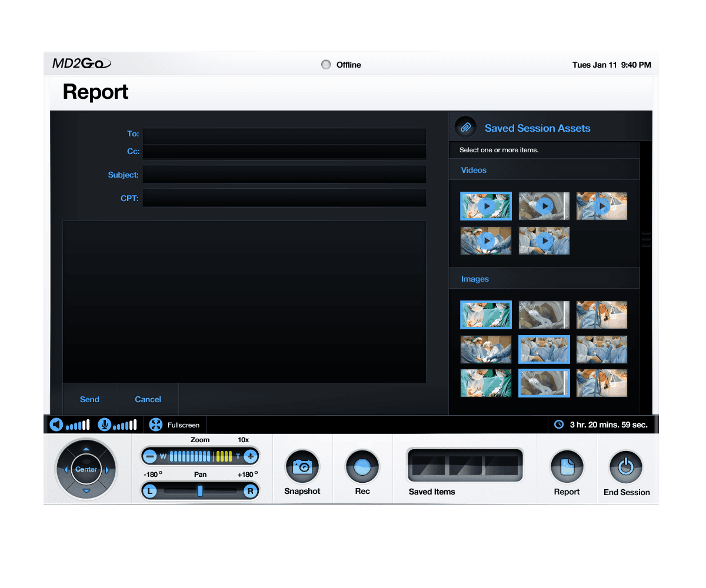Pan left with the L button
The image size is (706, 588).
(x=150, y=491)
